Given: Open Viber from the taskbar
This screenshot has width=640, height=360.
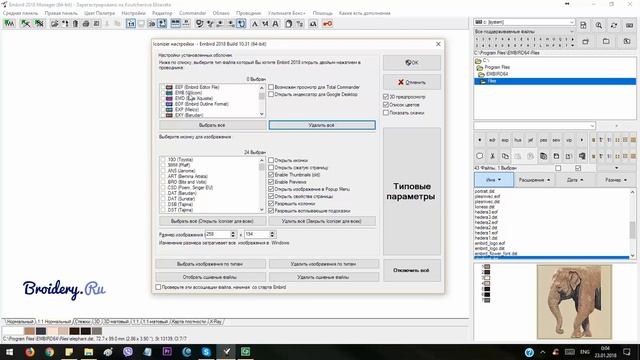Looking at the screenshot, I should (x=128, y=352).
